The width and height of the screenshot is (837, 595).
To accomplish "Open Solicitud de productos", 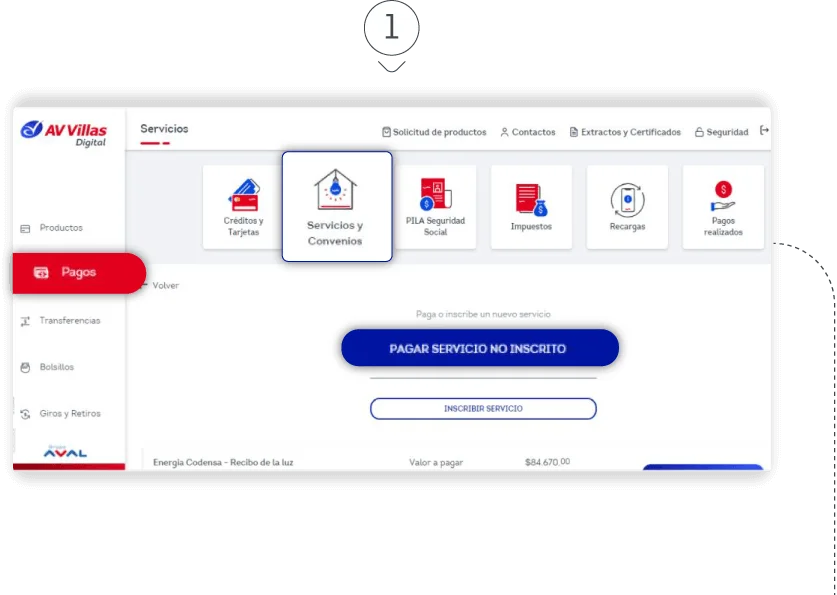I will (434, 131).
